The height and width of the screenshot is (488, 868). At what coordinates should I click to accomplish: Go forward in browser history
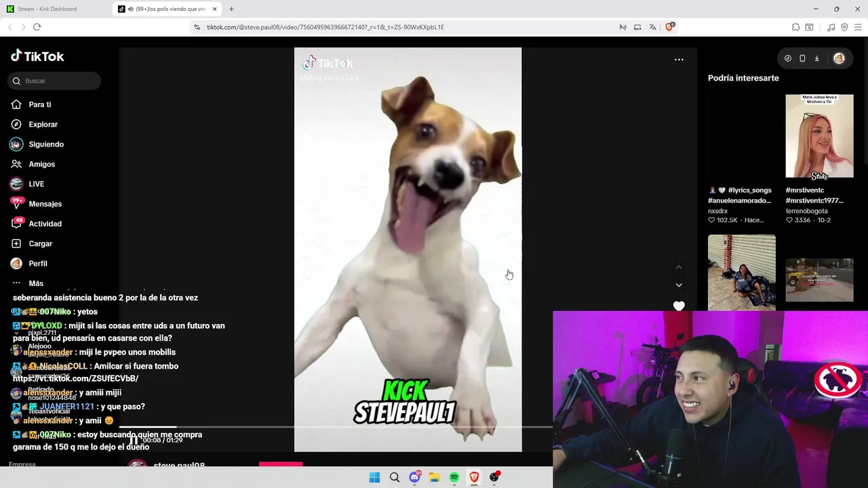click(x=23, y=27)
